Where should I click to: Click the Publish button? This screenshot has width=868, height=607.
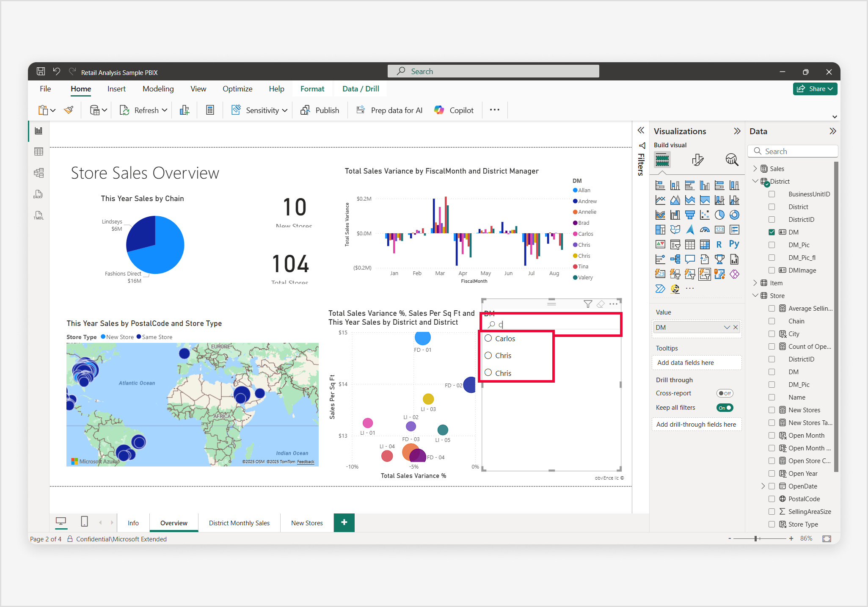[x=320, y=110]
